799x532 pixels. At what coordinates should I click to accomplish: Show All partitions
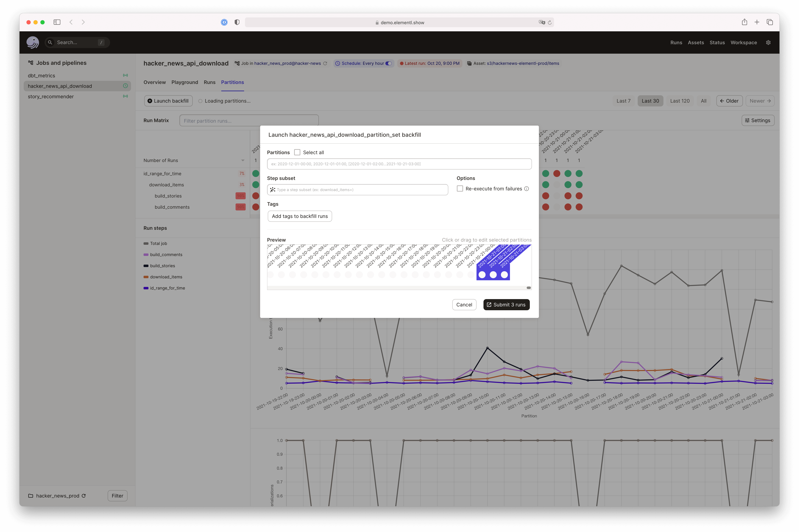(703, 101)
